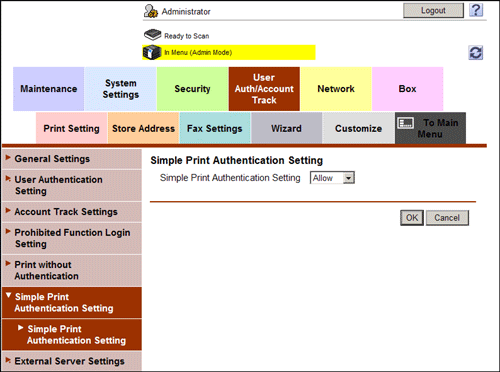The width and height of the screenshot is (500, 372).
Task: Click the refresh status icon
Action: pyautogui.click(x=475, y=53)
